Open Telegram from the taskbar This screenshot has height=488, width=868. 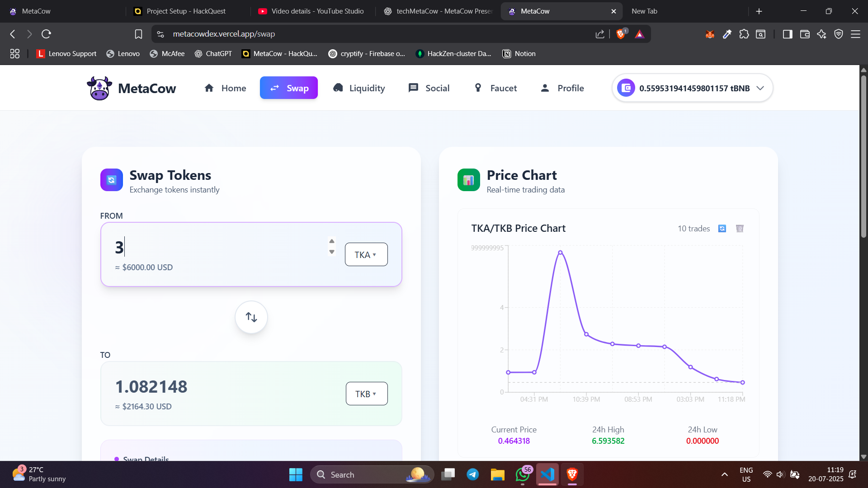pyautogui.click(x=473, y=474)
